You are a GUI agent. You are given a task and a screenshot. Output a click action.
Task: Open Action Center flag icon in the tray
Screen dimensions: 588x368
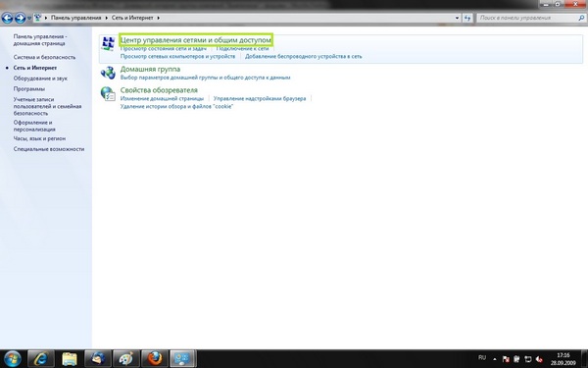(506, 359)
